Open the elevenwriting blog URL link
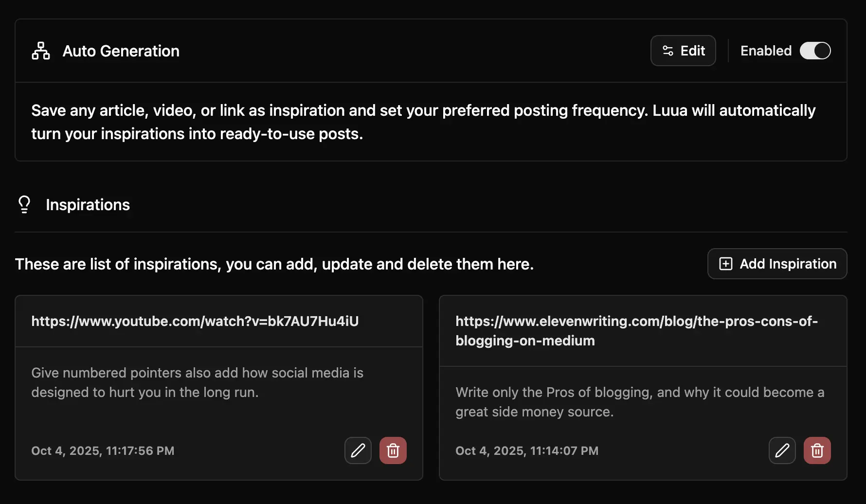 click(636, 331)
